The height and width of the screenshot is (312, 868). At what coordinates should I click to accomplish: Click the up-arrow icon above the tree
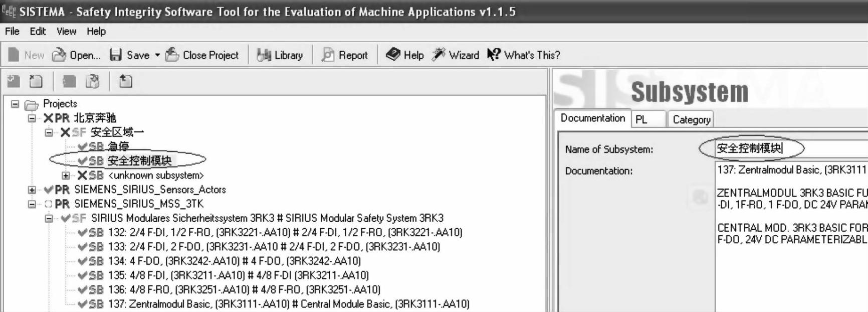click(x=125, y=81)
